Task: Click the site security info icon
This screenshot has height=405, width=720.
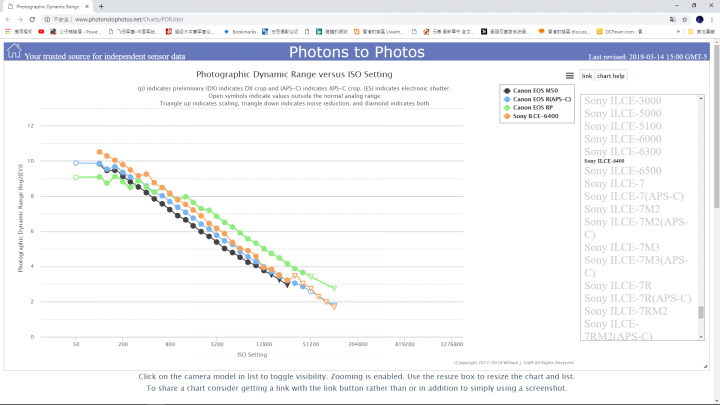Action: coord(47,19)
